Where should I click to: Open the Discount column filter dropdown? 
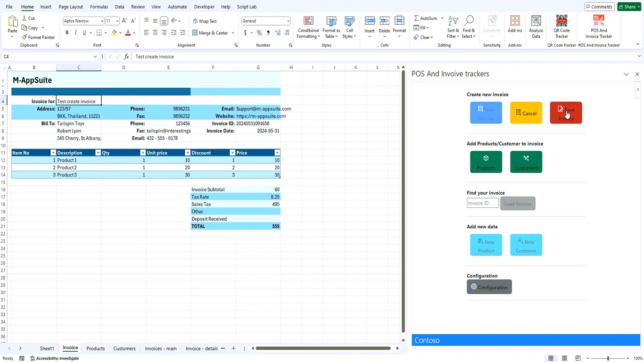232,153
